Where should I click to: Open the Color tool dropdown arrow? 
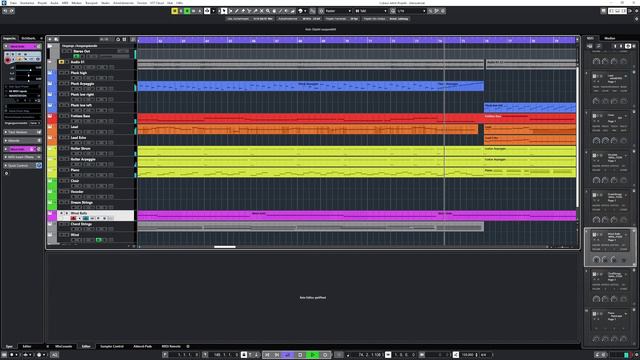coord(306,11)
